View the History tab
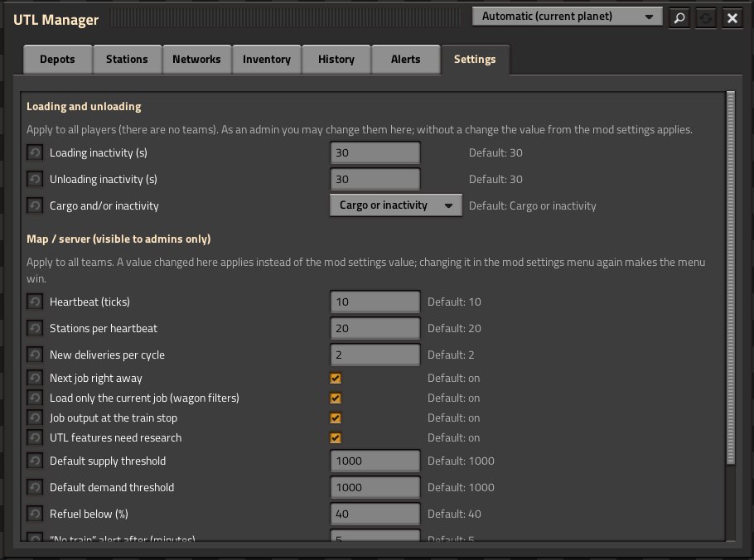Image resolution: width=754 pixels, height=560 pixels. click(336, 59)
